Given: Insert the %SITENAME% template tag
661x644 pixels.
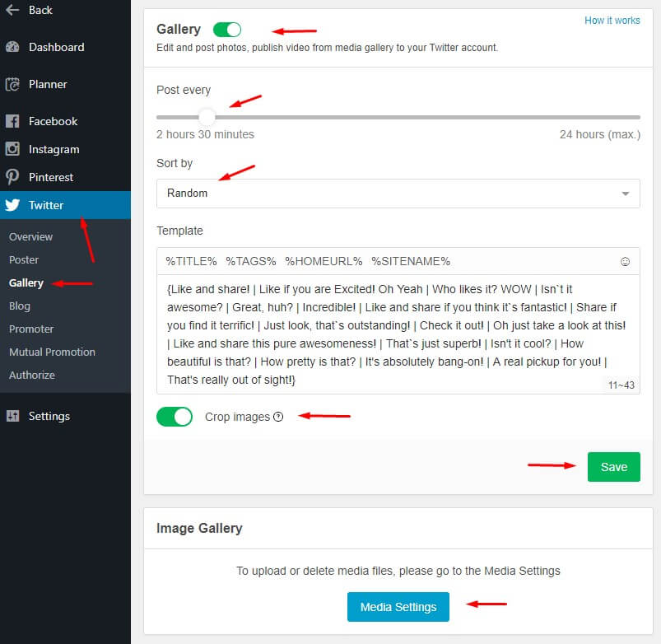Looking at the screenshot, I should pos(411,262).
